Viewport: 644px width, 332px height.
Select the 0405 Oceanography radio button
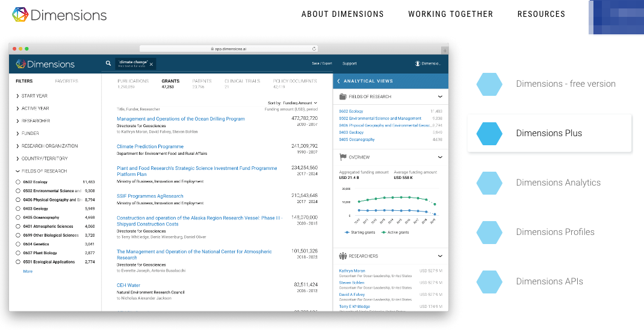pyautogui.click(x=18, y=218)
